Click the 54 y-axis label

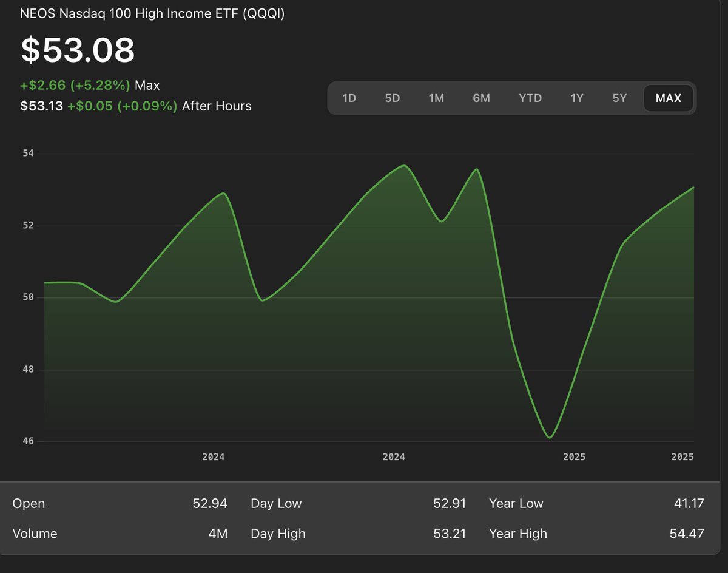coord(29,154)
